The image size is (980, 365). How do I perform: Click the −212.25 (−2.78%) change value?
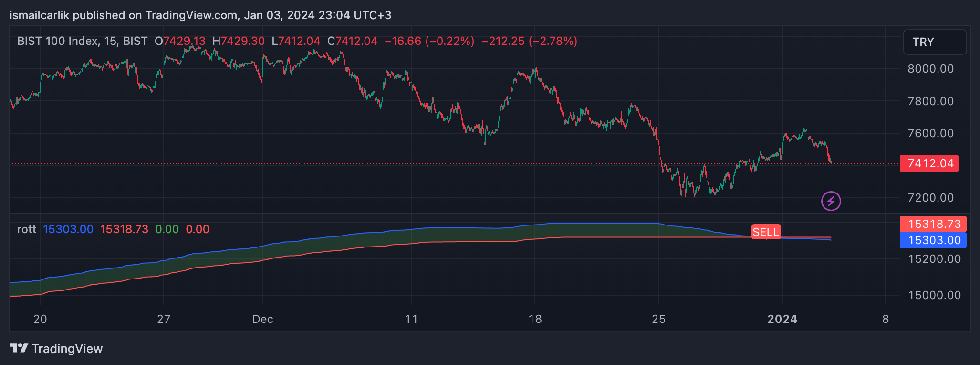pos(530,41)
